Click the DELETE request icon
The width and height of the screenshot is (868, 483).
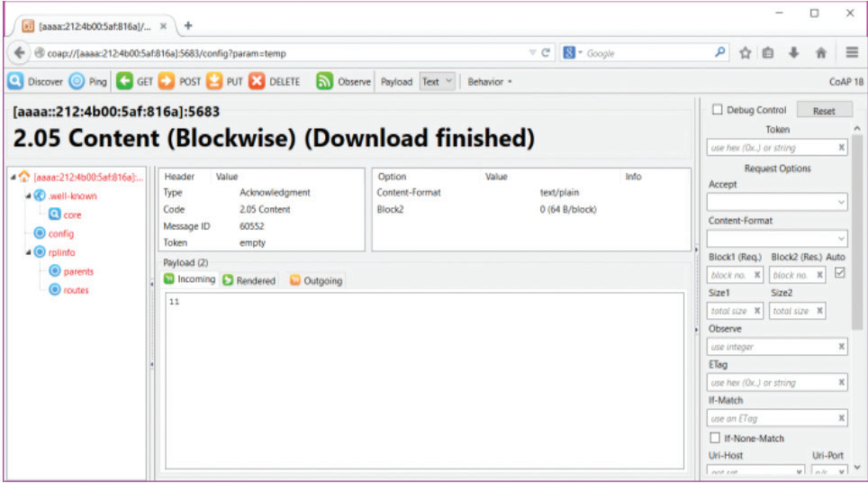(x=258, y=81)
